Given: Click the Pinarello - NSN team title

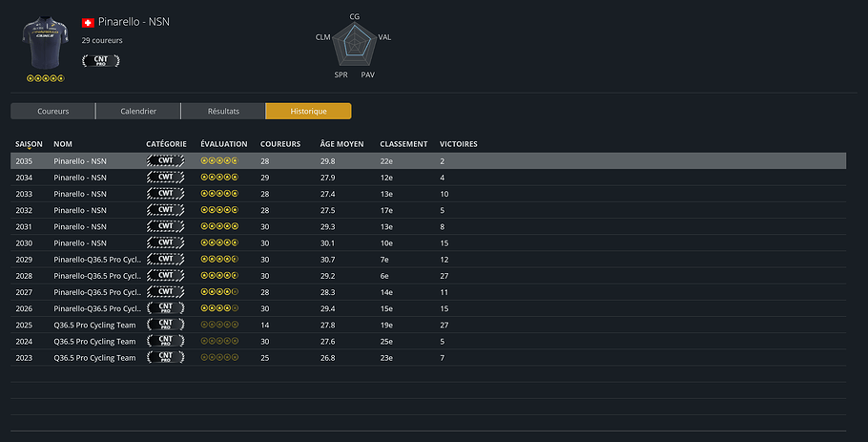Looking at the screenshot, I should coord(134,22).
